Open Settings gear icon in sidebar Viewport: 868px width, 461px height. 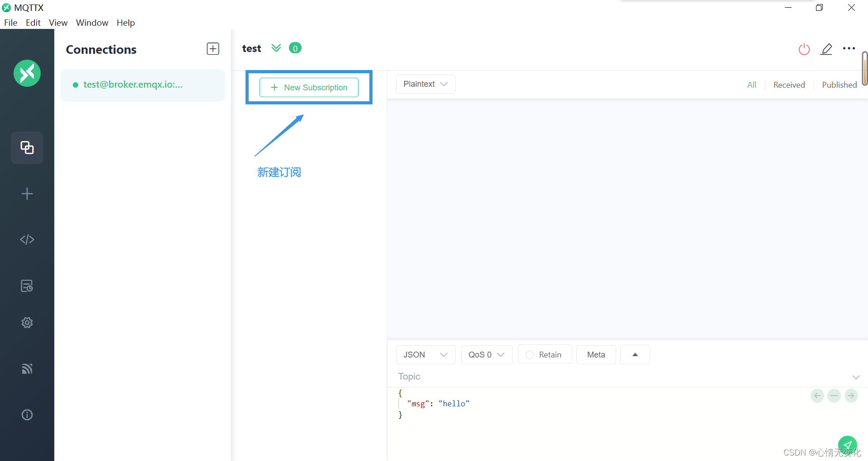[x=27, y=323]
